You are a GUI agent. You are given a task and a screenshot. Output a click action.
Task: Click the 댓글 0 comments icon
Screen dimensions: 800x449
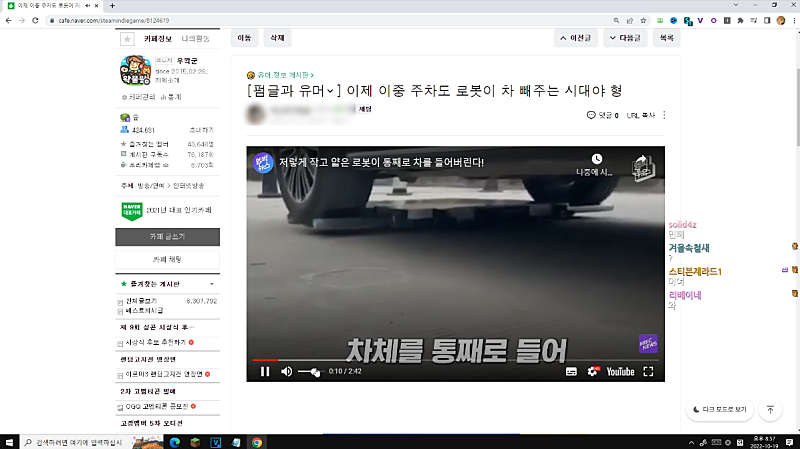point(603,115)
